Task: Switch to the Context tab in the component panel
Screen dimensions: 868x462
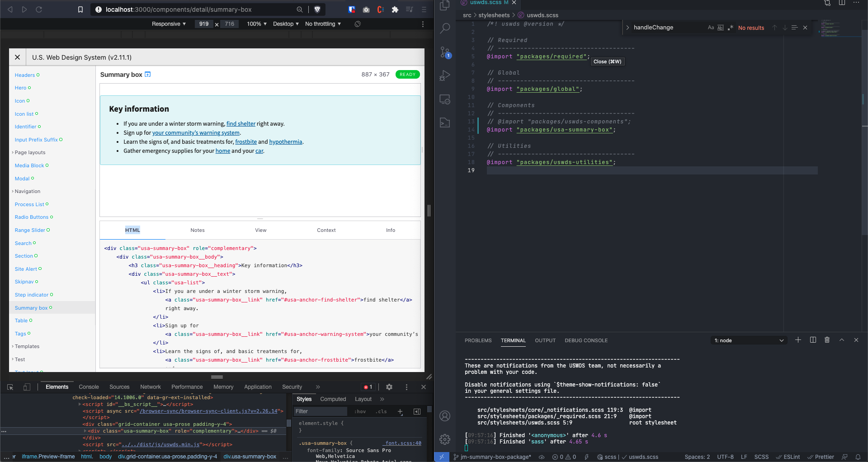Action: tap(326, 230)
